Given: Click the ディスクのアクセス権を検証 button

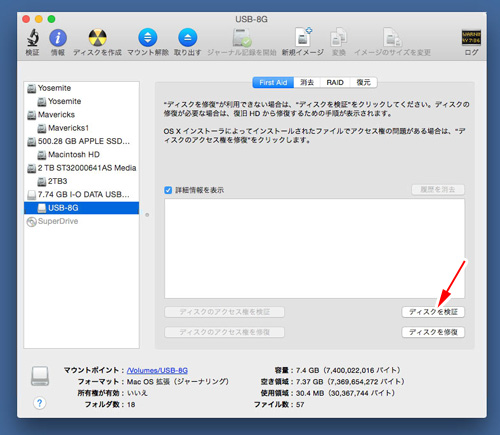Looking at the screenshot, I should point(224,312).
